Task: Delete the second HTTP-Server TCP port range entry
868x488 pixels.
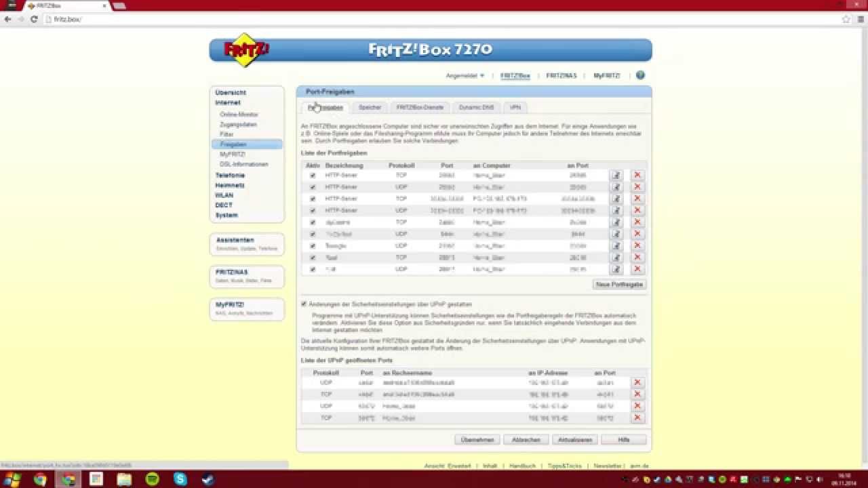Action: (637, 199)
